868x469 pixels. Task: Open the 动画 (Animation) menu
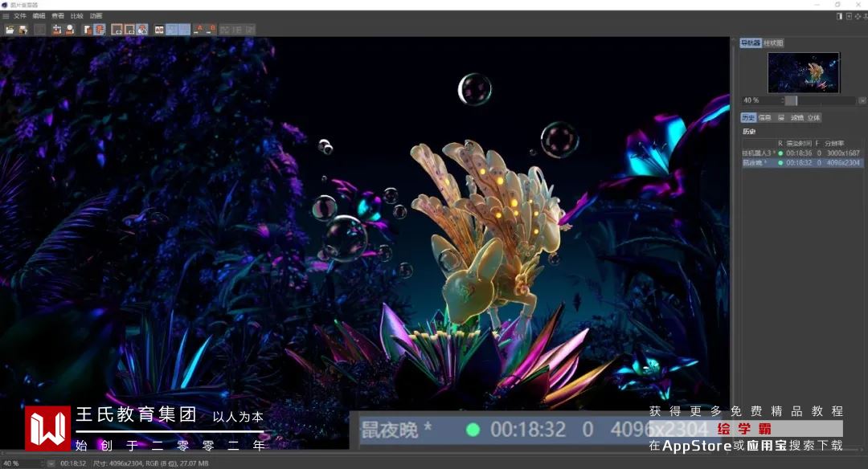pos(96,16)
